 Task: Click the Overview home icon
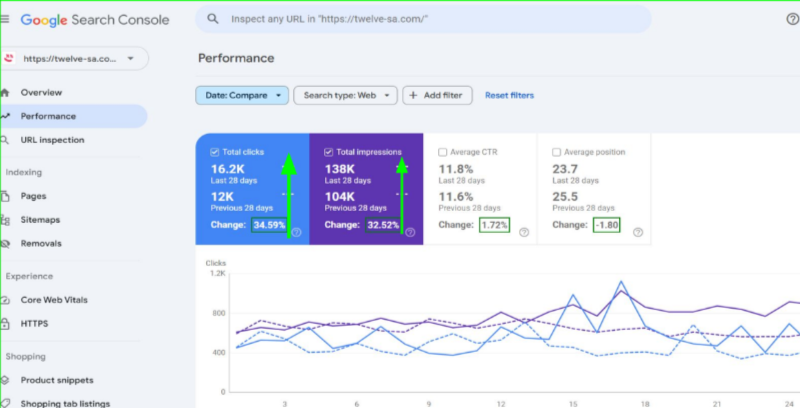point(5,92)
